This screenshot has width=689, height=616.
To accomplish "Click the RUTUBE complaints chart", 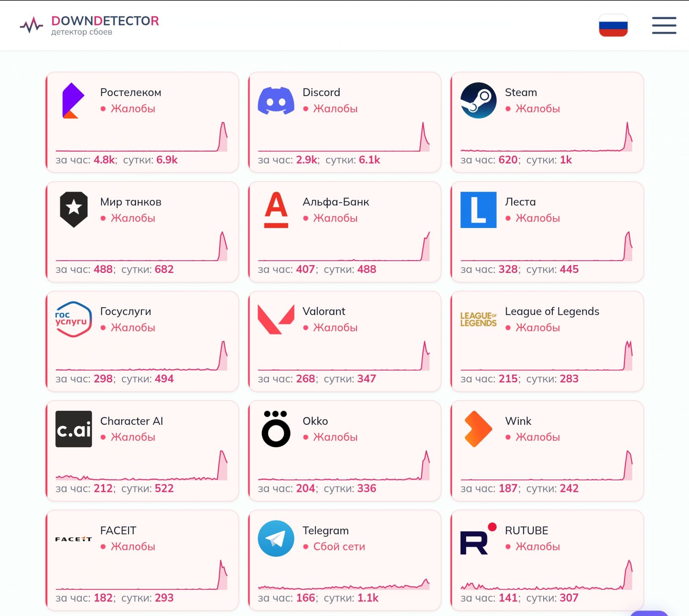I will (x=546, y=575).
